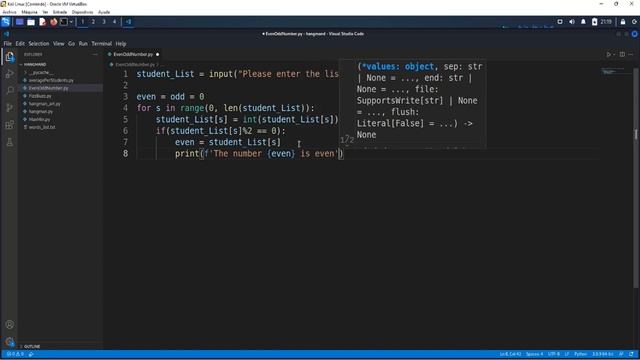Open the File menu
Viewport: 640px width, 360px height.
[7, 44]
